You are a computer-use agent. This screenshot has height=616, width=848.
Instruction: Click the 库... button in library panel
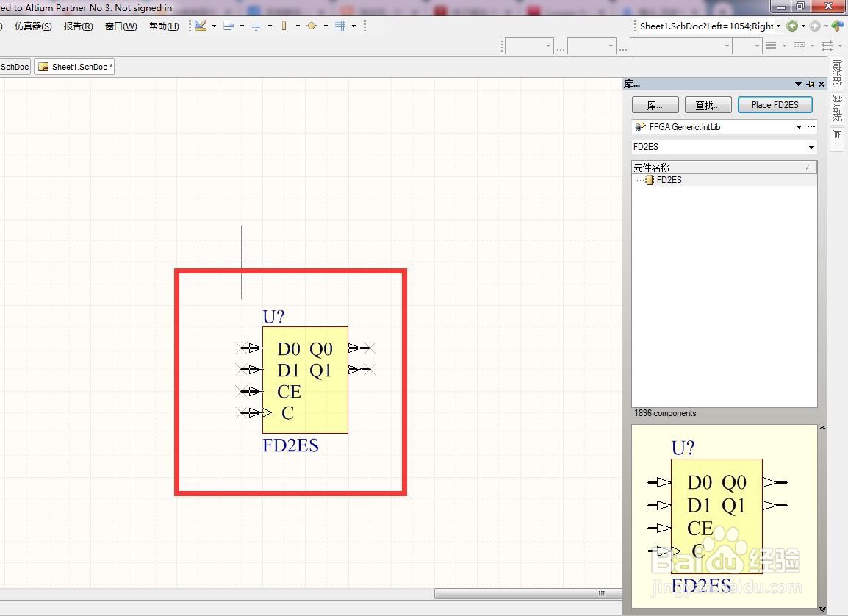[x=655, y=105]
